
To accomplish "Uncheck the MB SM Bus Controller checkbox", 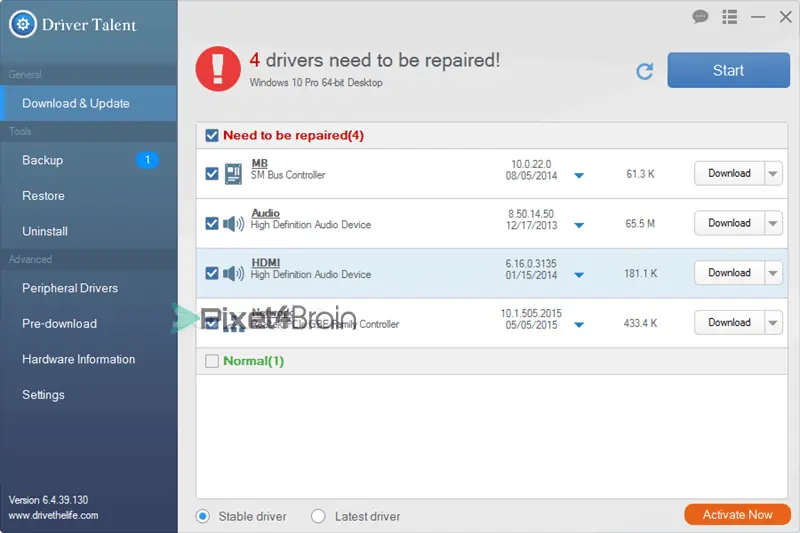I will tap(212, 173).
